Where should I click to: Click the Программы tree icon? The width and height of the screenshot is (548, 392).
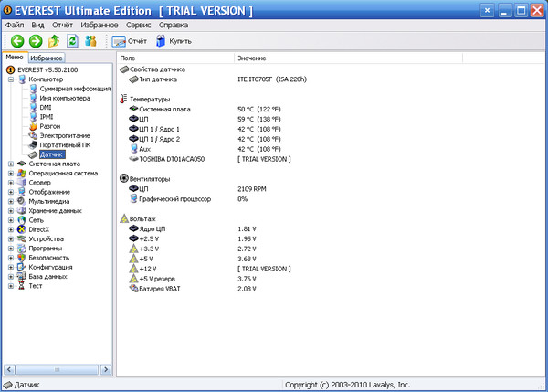(22, 249)
